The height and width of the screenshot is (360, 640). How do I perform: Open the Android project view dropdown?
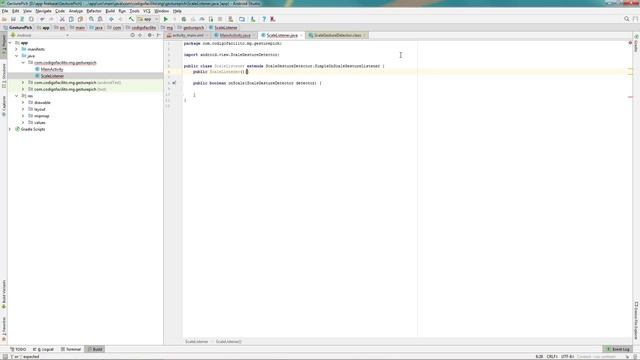(x=40, y=36)
